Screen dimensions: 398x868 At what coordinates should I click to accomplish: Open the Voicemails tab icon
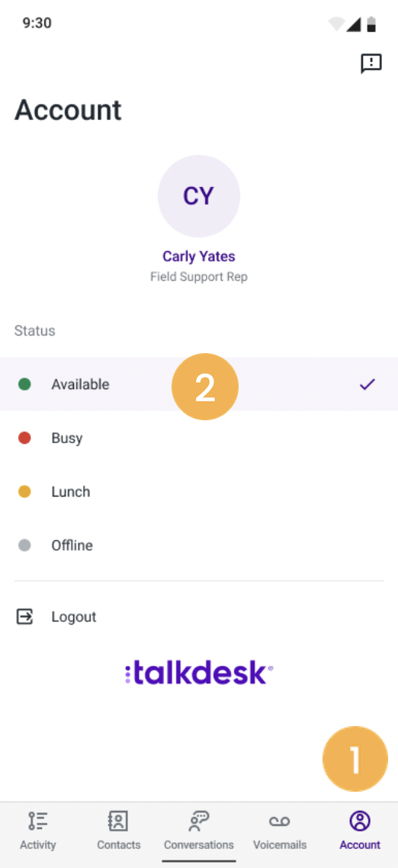pyautogui.click(x=280, y=822)
